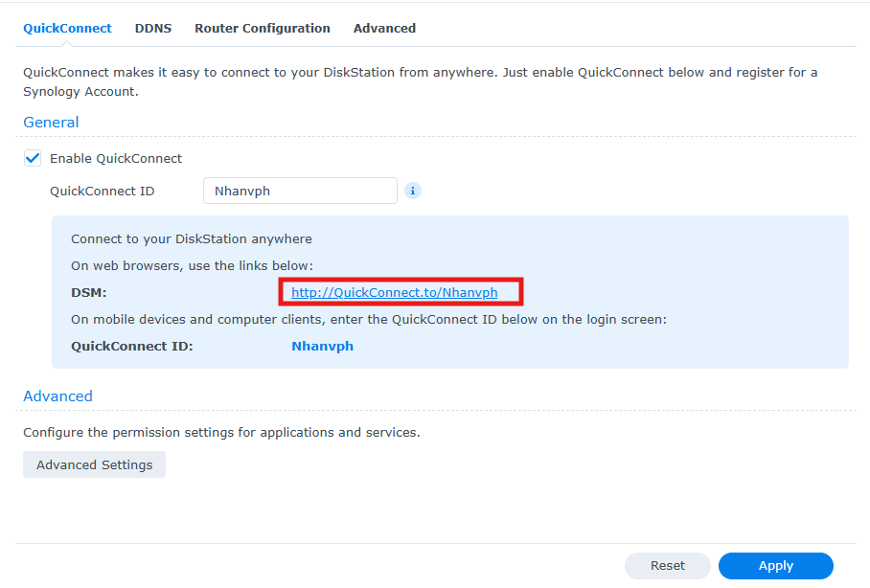Select the blue Nhanvph QuickConnect ID value
This screenshot has height=588, width=870.
tap(322, 346)
